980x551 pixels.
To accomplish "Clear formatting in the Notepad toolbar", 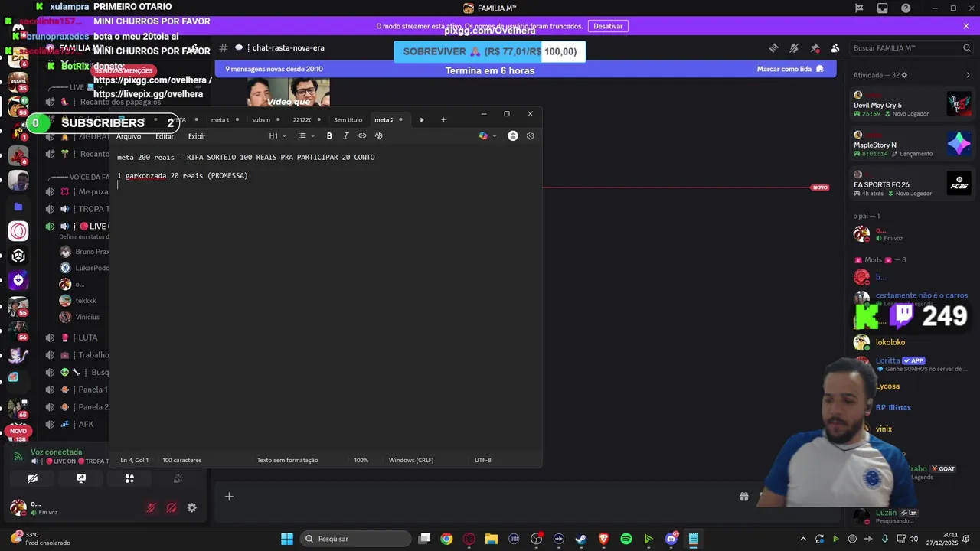I will coord(378,135).
